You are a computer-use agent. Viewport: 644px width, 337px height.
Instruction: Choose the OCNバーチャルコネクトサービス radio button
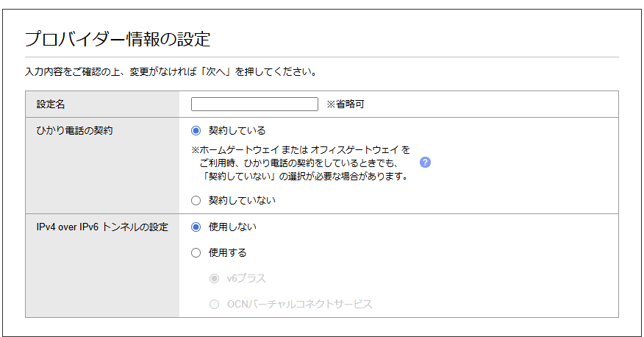click(x=214, y=304)
